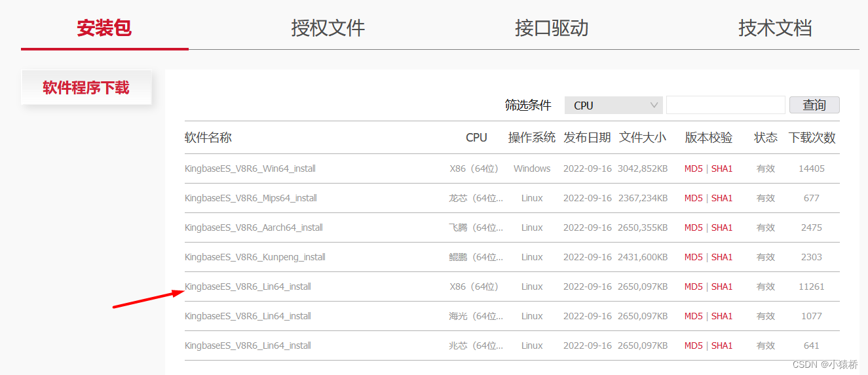
Task: Download Lin64 install for X86 CPU
Action: [248, 286]
